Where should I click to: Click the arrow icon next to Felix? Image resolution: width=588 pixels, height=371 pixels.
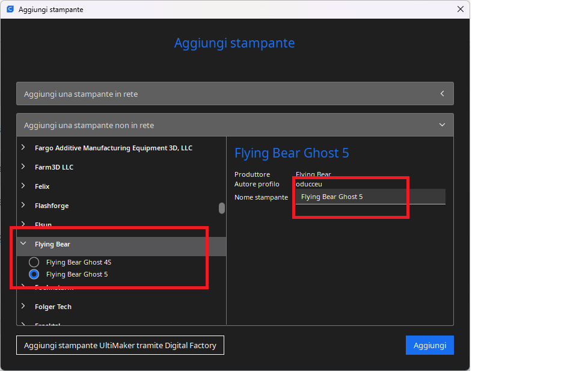[23, 186]
